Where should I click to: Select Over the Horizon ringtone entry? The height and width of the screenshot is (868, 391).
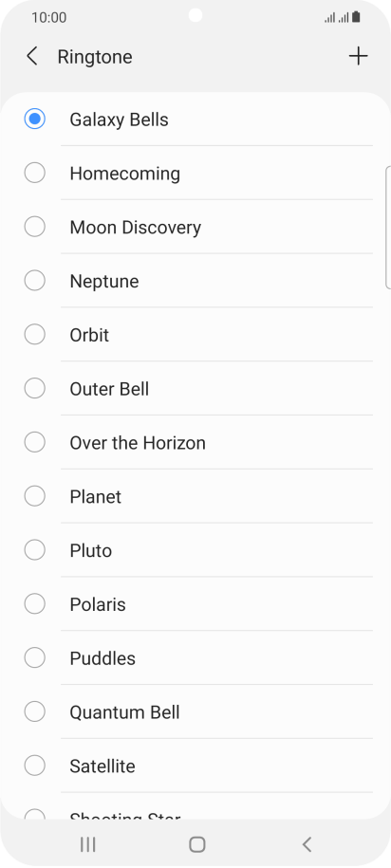point(197,442)
